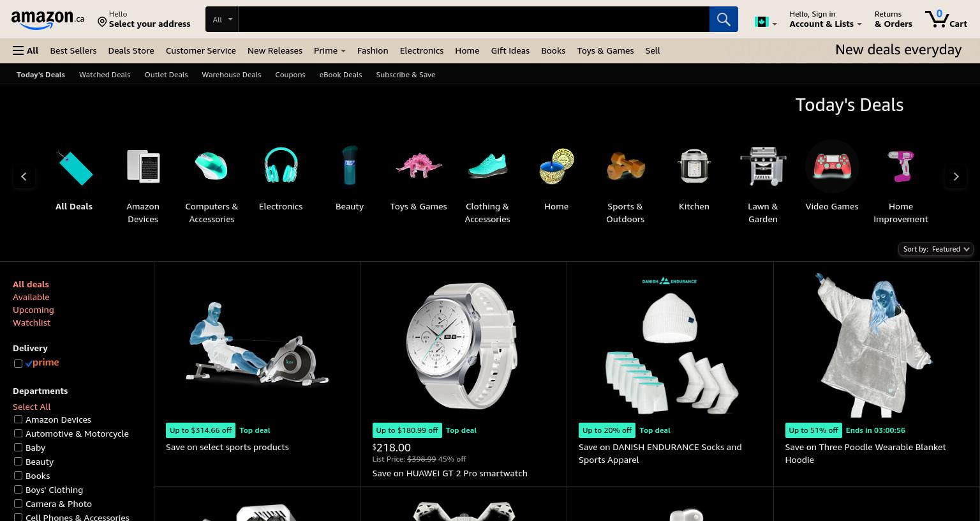Click into the search text field
This screenshot has width=980, height=521.
point(473,19)
